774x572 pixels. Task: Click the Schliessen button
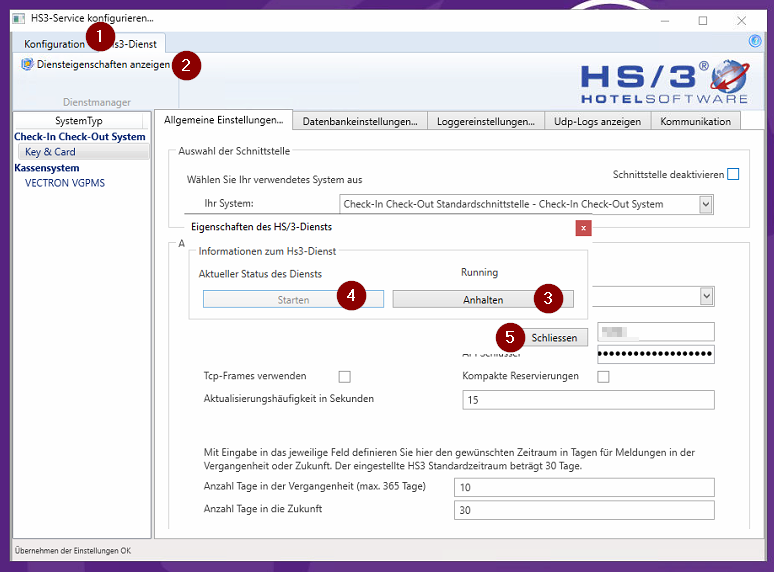coord(554,338)
